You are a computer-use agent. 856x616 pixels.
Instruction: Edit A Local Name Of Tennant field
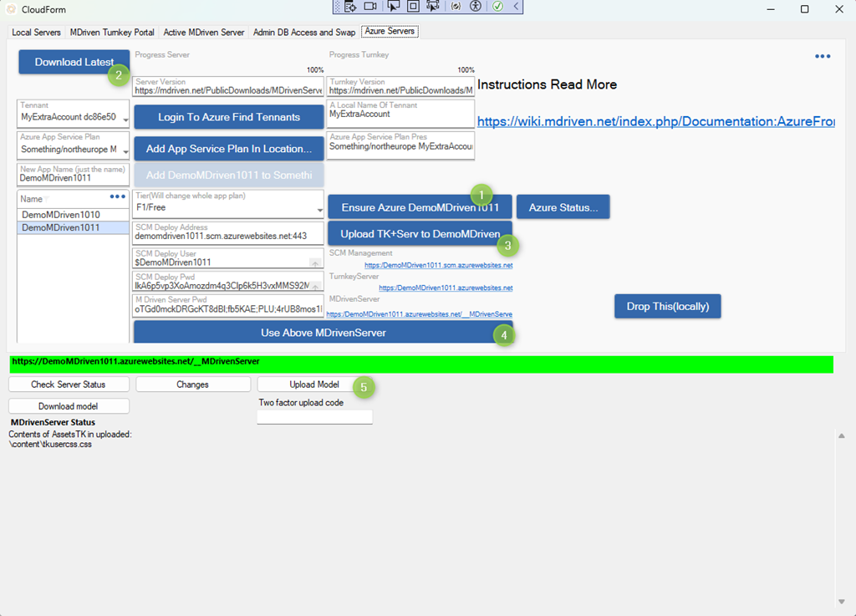[x=400, y=114]
